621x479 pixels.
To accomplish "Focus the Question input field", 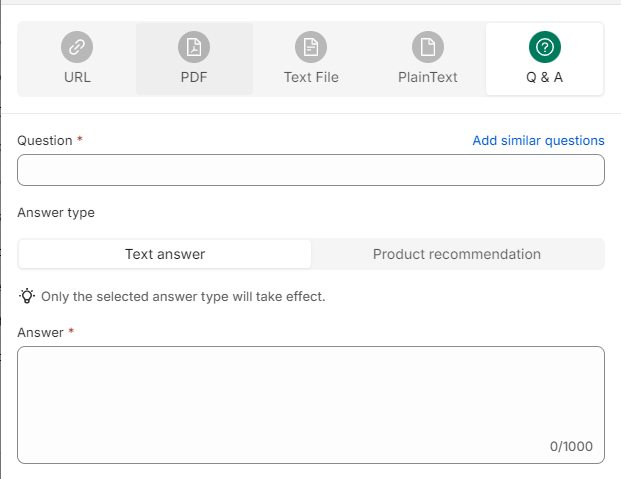I will (311, 170).
